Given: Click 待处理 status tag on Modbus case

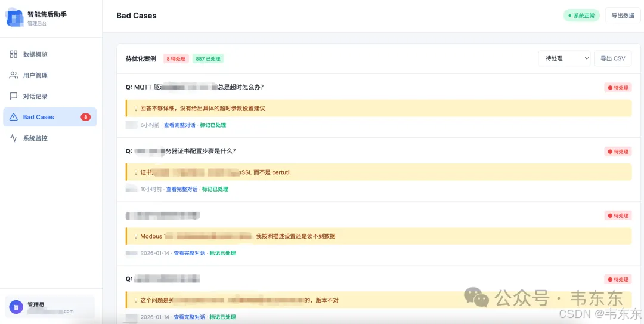Looking at the screenshot, I should click(618, 215).
